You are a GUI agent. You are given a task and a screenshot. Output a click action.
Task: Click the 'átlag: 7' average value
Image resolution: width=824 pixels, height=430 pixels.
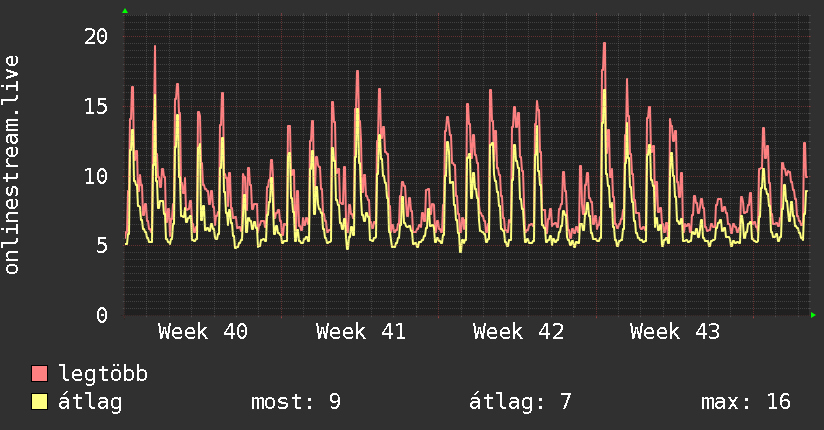[x=520, y=402]
